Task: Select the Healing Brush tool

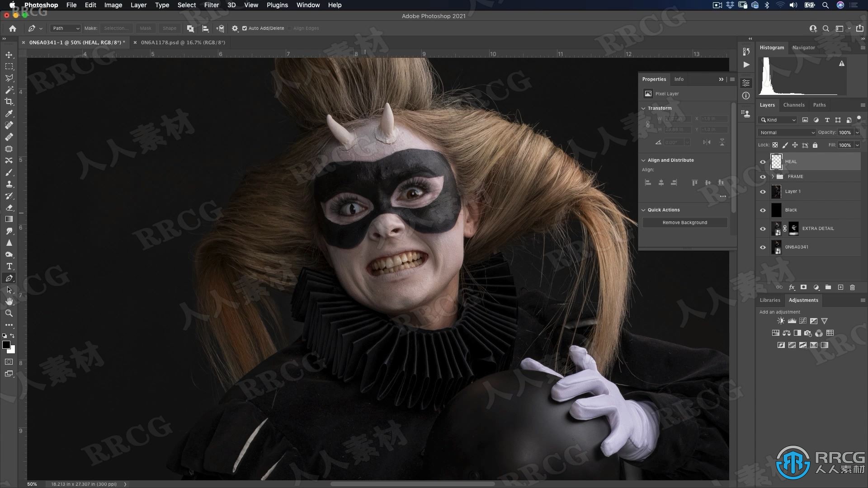Action: pos(8,136)
